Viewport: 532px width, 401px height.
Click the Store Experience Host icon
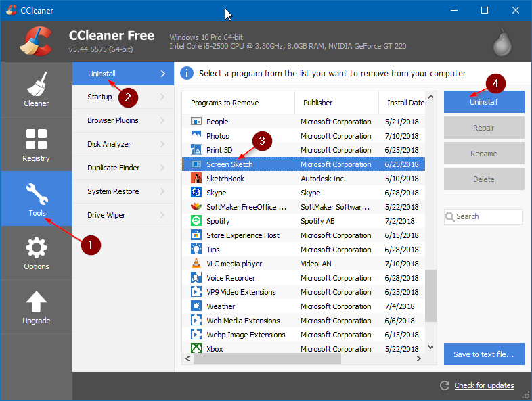tap(196, 235)
